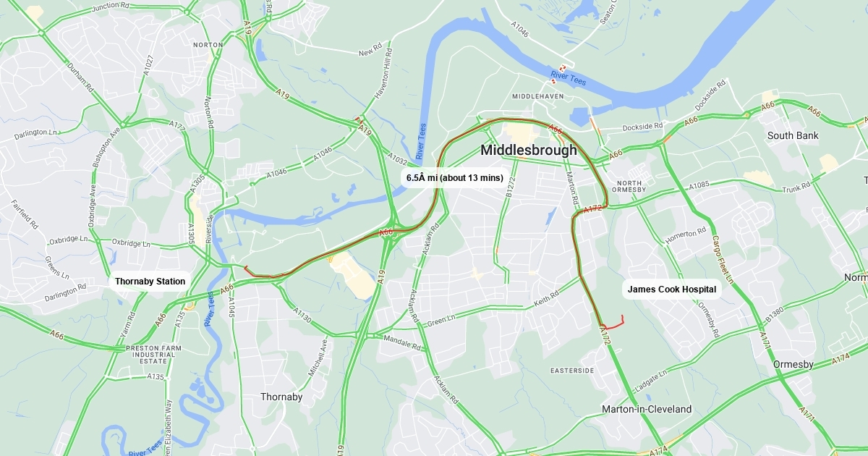Select the Middlesbrough city label
Viewport: 868px width, 456px height.
tap(529, 151)
